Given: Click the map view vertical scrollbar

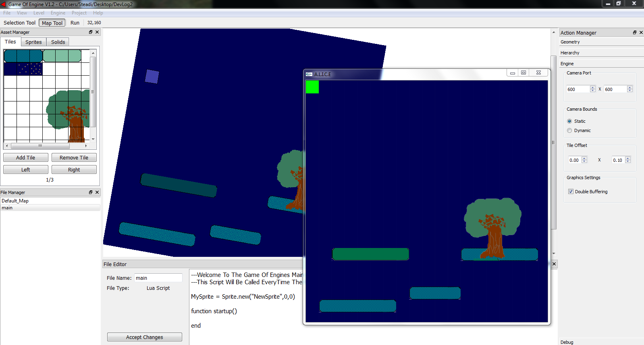Looking at the screenshot, I should point(554,142).
